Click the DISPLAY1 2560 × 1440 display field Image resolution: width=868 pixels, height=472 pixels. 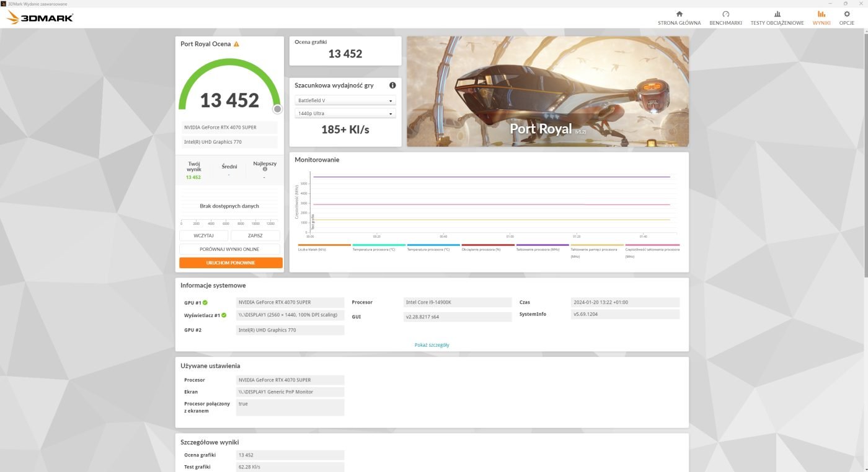tap(290, 315)
